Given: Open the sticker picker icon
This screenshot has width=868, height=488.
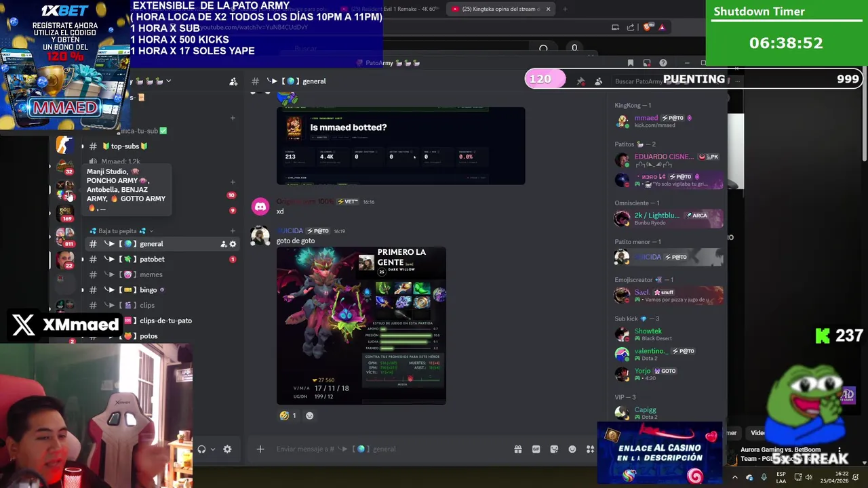Looking at the screenshot, I should tap(554, 449).
